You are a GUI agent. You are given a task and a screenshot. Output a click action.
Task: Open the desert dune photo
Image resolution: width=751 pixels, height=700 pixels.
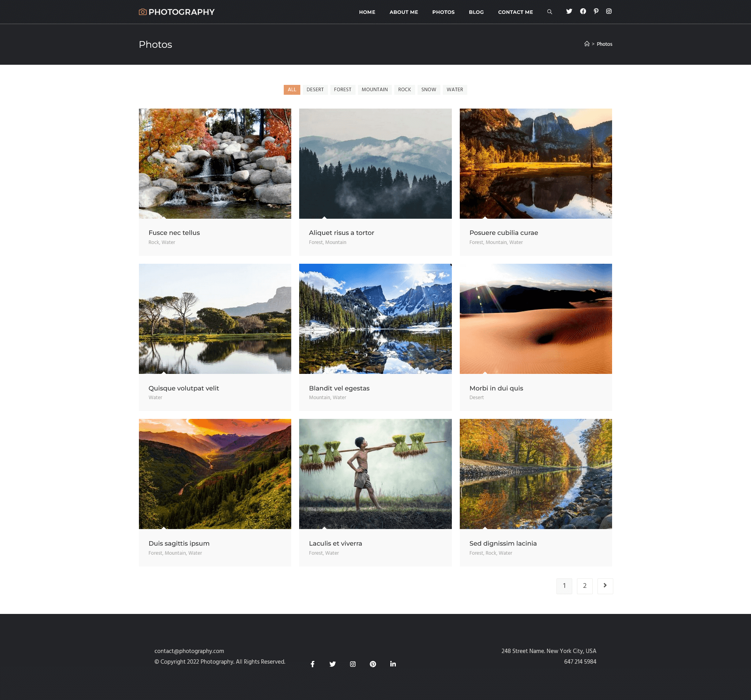(536, 319)
